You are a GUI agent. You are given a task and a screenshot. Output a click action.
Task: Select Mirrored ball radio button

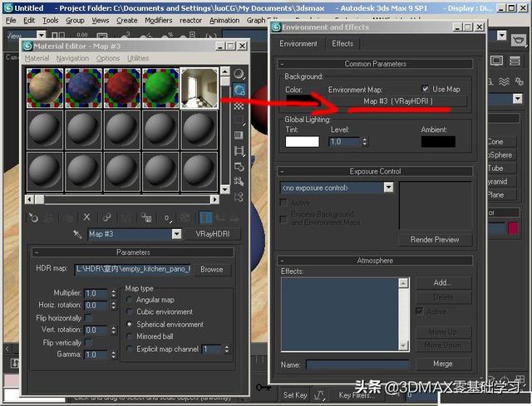[x=130, y=336]
